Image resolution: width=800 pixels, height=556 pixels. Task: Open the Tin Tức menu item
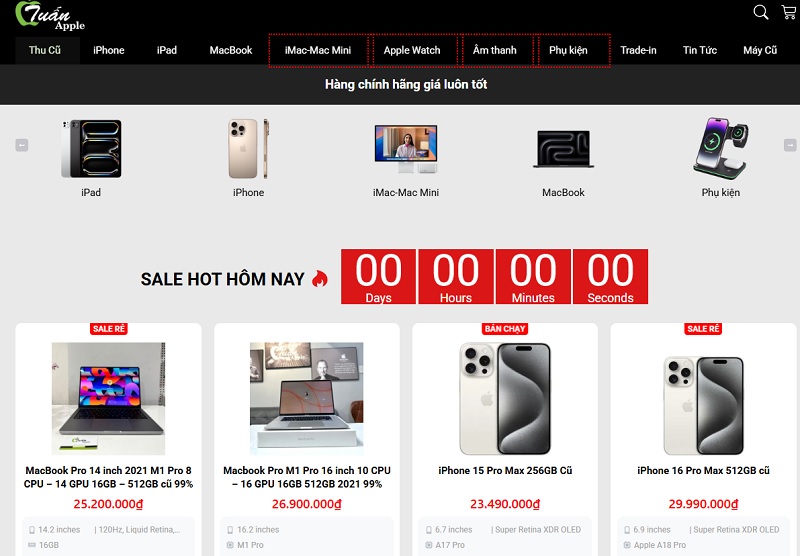coord(699,50)
